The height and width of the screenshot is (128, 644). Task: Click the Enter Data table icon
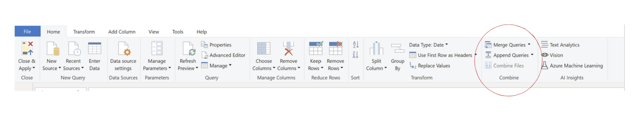click(x=94, y=49)
